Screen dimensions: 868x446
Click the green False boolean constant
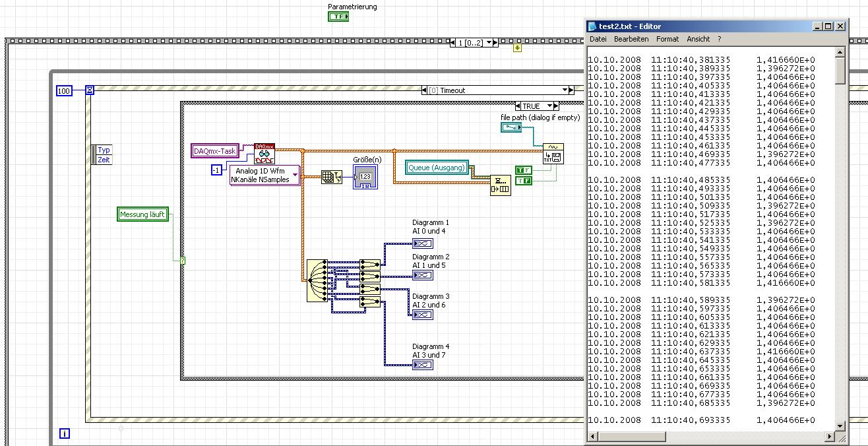pos(523,180)
